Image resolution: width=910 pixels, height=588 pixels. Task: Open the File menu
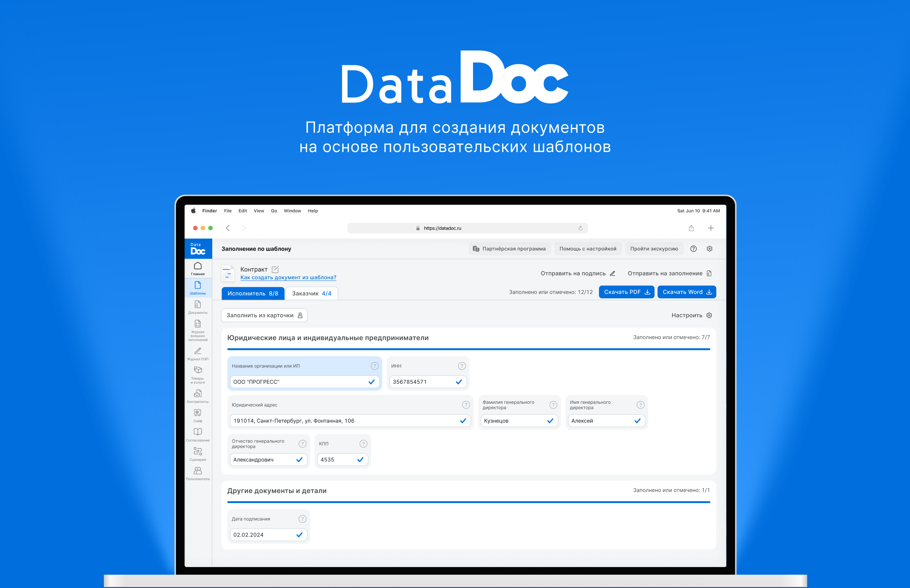point(228,211)
